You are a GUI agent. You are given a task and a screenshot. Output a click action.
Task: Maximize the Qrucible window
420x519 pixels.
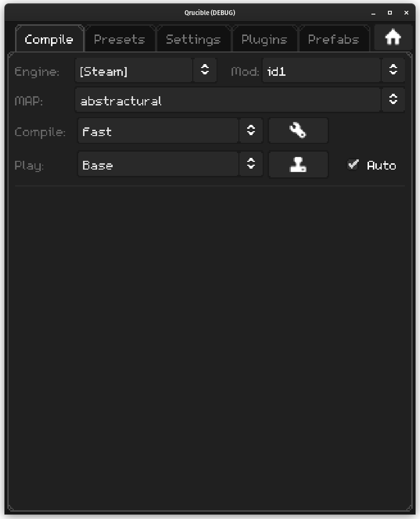(389, 13)
